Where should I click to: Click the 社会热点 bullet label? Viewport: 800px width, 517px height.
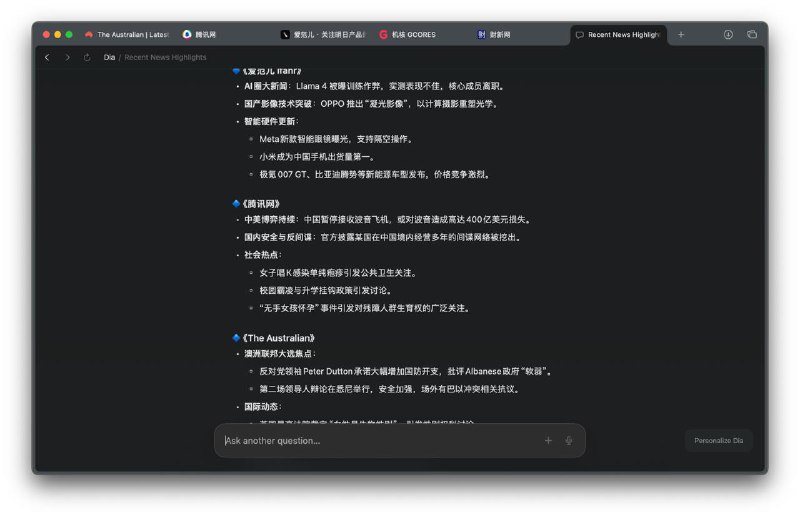click(x=263, y=255)
